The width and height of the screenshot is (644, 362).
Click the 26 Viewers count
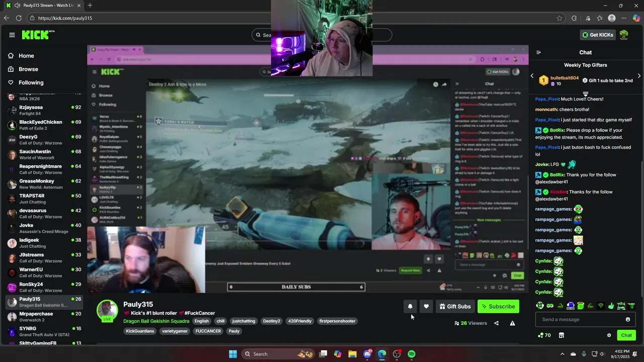pos(471,323)
